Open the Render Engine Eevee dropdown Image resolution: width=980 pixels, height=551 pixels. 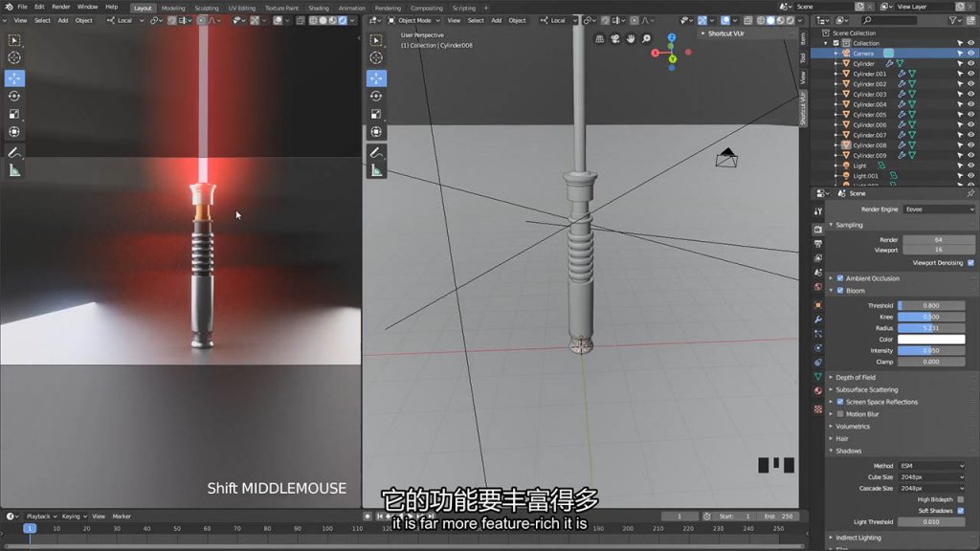(x=939, y=209)
